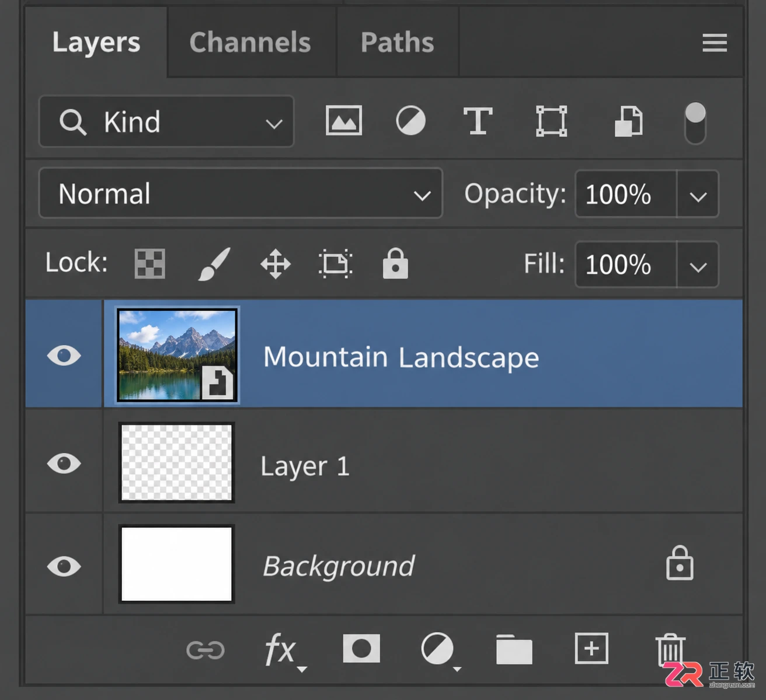Lock transparent pixels checkerboard icon
The width and height of the screenshot is (766, 700).
click(149, 263)
